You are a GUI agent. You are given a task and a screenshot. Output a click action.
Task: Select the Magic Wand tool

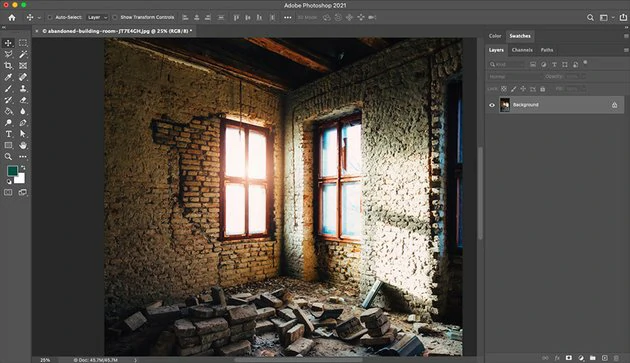click(x=23, y=54)
